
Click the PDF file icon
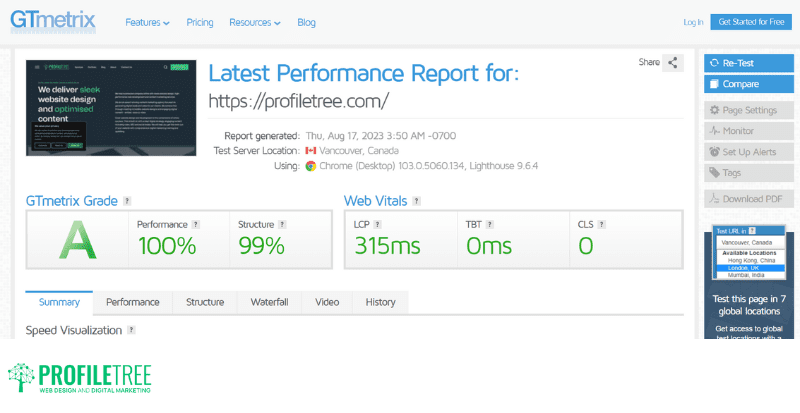714,199
